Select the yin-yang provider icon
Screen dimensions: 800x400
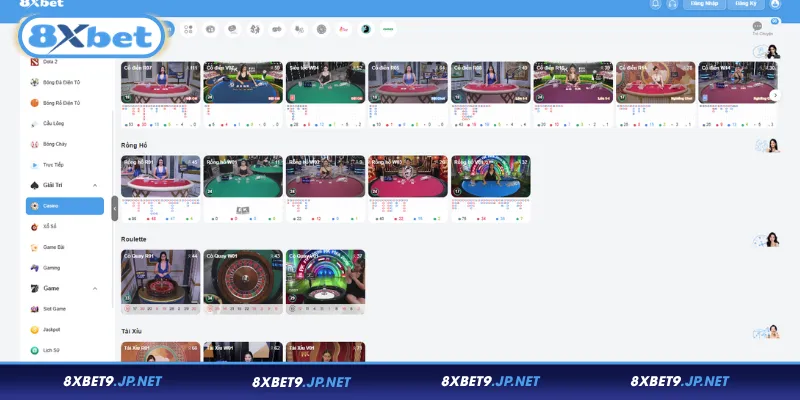pos(366,29)
